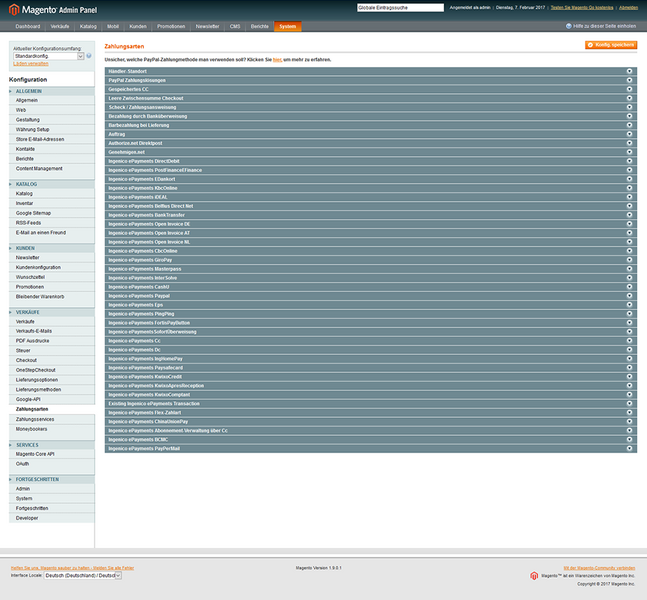The height and width of the screenshot is (600, 647).
Task: Click the expand arrow icon on Händler Standort
Action: click(629, 71)
